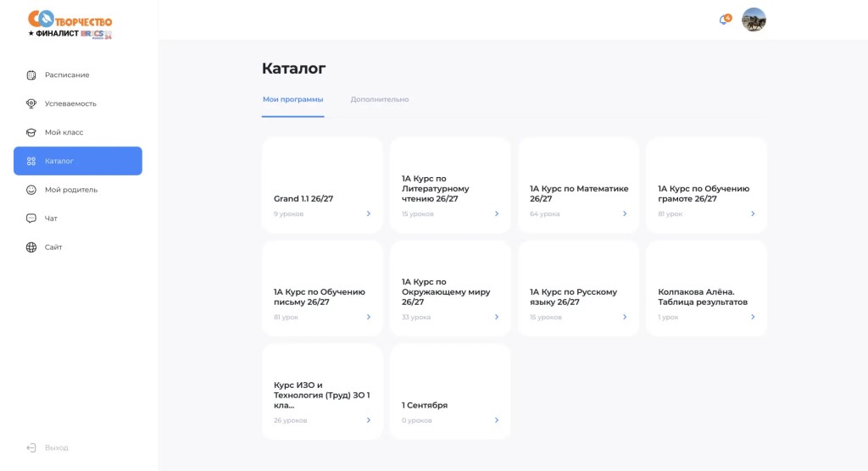The width and height of the screenshot is (868, 471).
Task: Click the '64 урока' lesson count text
Action: pyautogui.click(x=545, y=213)
